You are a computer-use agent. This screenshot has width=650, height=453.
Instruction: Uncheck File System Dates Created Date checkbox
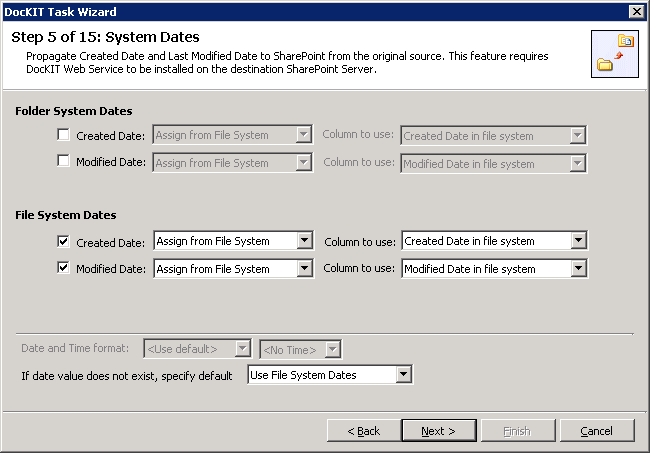[x=65, y=241]
